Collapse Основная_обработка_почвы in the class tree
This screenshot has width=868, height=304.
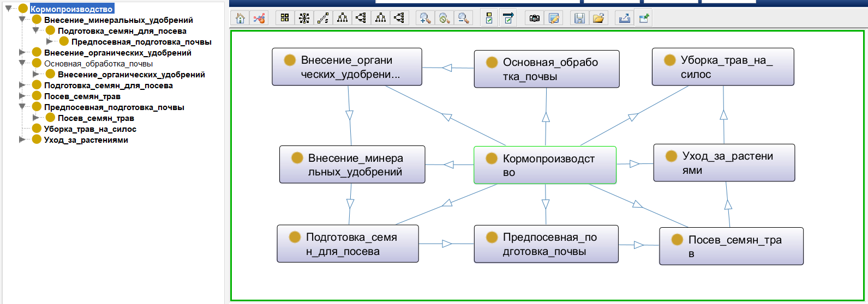pyautogui.click(x=22, y=64)
